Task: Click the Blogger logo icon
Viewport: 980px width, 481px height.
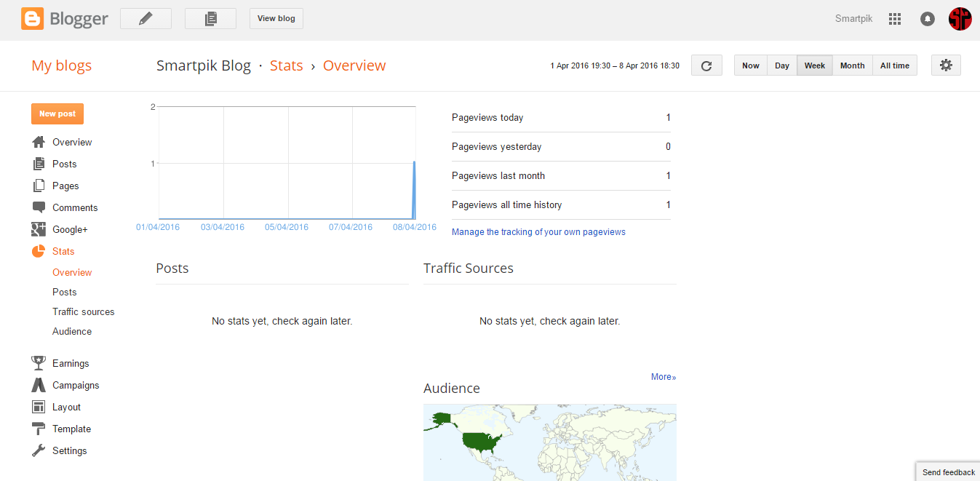Action: (x=33, y=18)
